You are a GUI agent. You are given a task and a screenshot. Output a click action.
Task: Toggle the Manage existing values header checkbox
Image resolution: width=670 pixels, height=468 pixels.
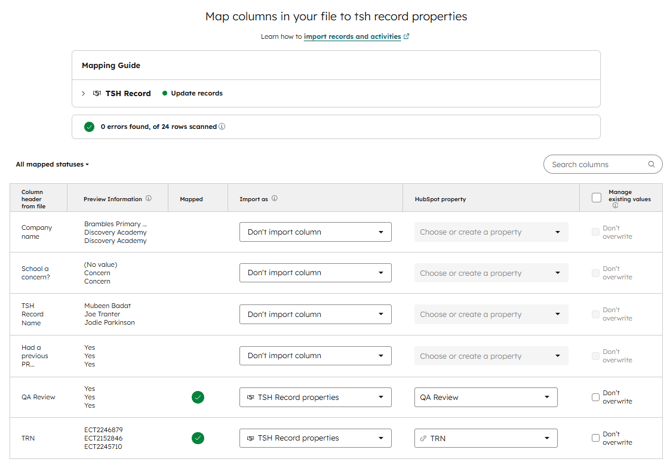click(x=597, y=198)
